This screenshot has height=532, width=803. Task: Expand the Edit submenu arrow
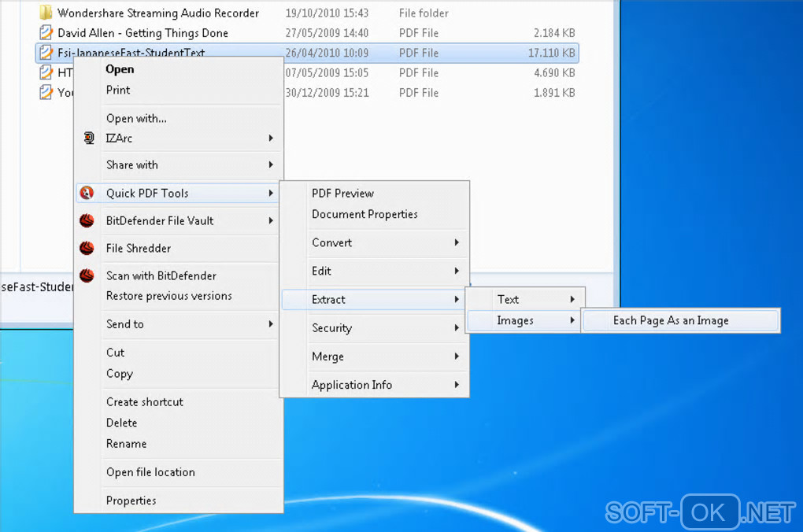pyautogui.click(x=457, y=271)
